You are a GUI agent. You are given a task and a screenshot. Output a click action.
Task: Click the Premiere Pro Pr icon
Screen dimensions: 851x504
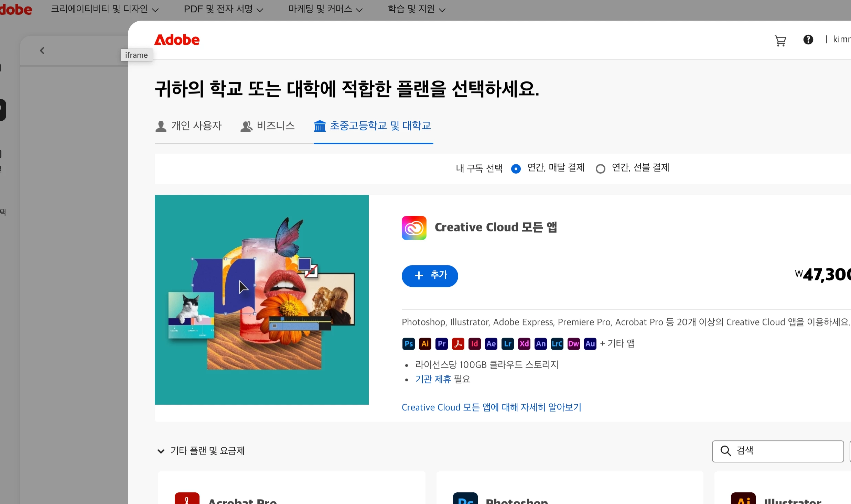click(x=441, y=344)
